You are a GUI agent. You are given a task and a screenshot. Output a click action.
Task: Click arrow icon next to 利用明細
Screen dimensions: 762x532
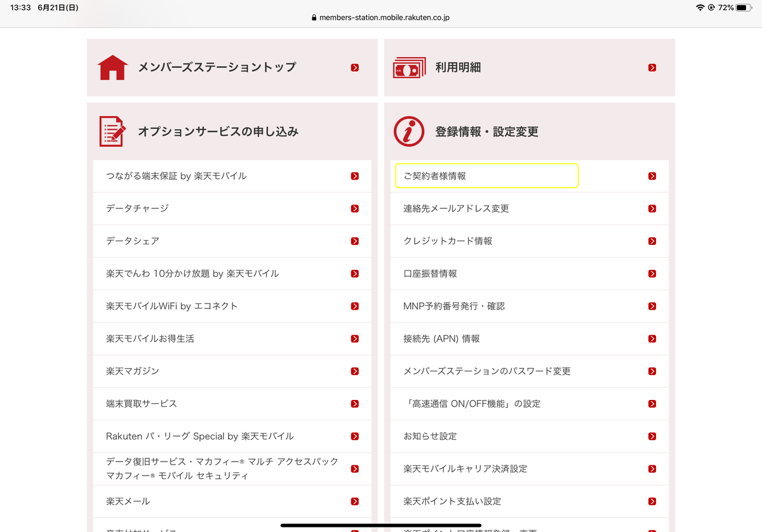[652, 67]
